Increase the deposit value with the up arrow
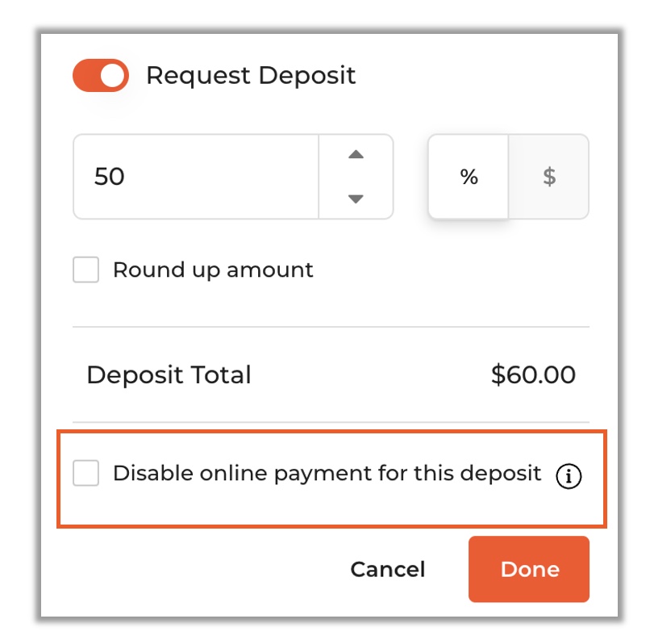Image resolution: width=650 pixels, height=644 pixels. (356, 155)
